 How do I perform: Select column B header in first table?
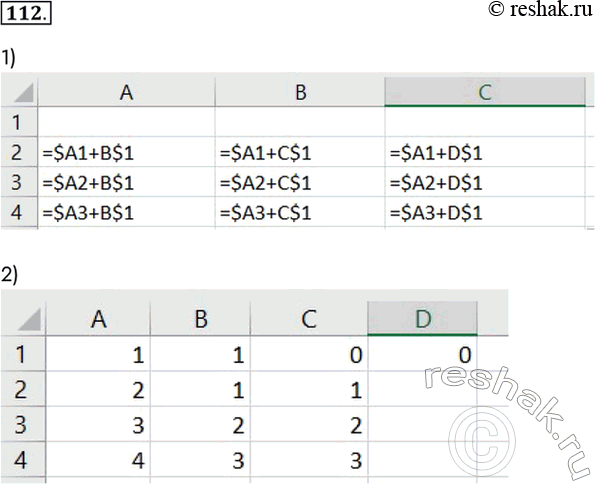tap(300, 92)
